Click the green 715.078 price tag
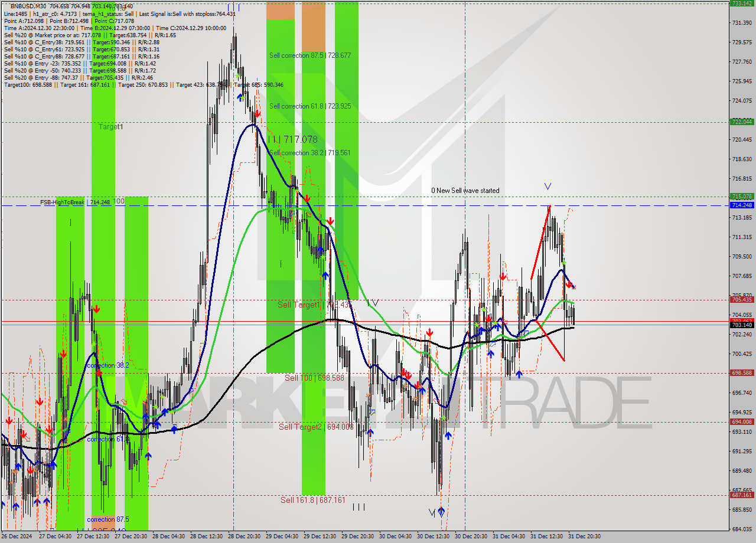This screenshot has width=756, height=543. pos(742,197)
